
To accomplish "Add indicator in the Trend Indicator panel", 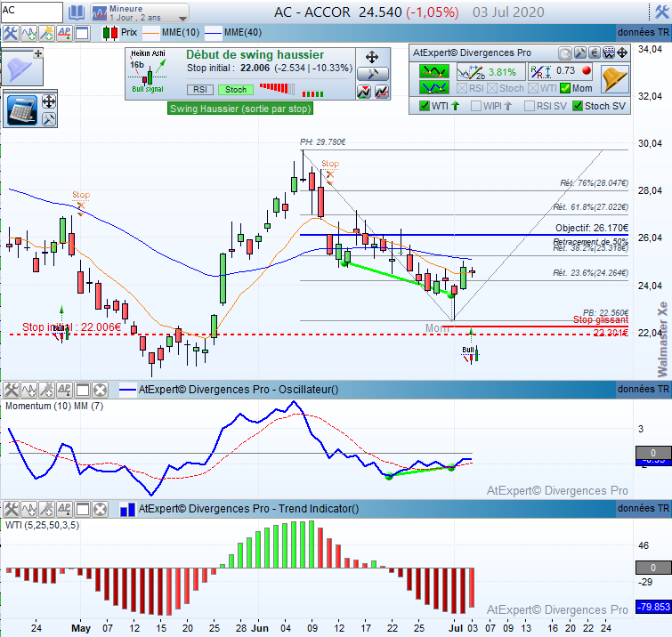I will pyautogui.click(x=29, y=510).
